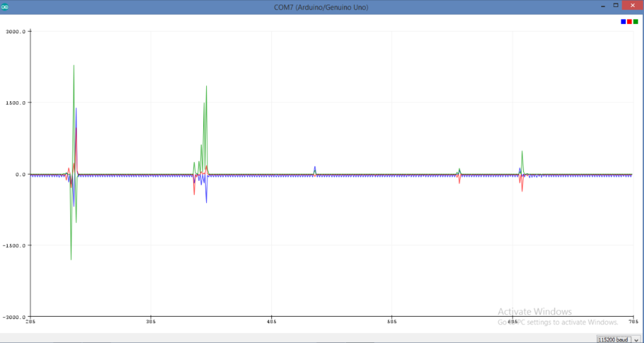Click the 0.0 y-axis label
Screen dimensions: 644x343
point(20,175)
